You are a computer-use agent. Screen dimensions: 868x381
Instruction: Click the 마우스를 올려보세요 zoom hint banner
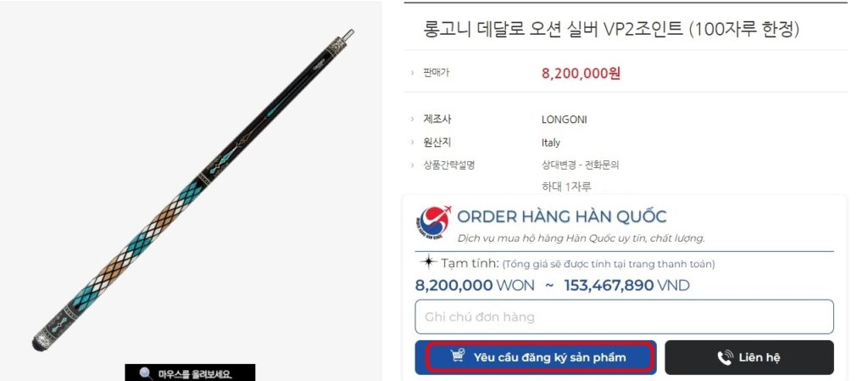click(x=190, y=373)
